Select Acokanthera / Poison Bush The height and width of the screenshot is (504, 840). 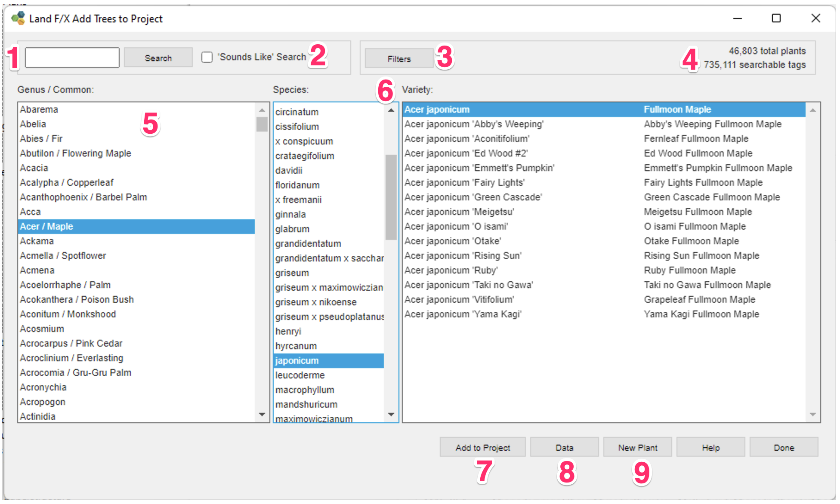click(x=136, y=300)
